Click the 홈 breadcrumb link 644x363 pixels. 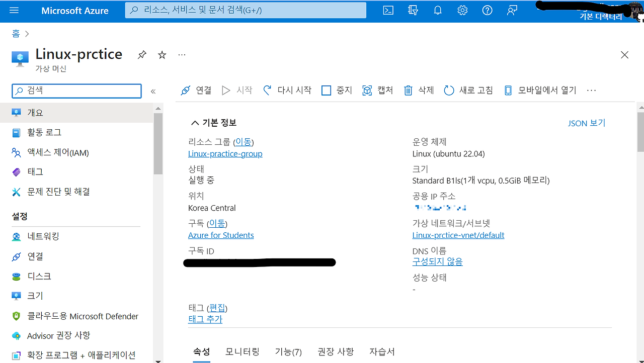tap(16, 34)
